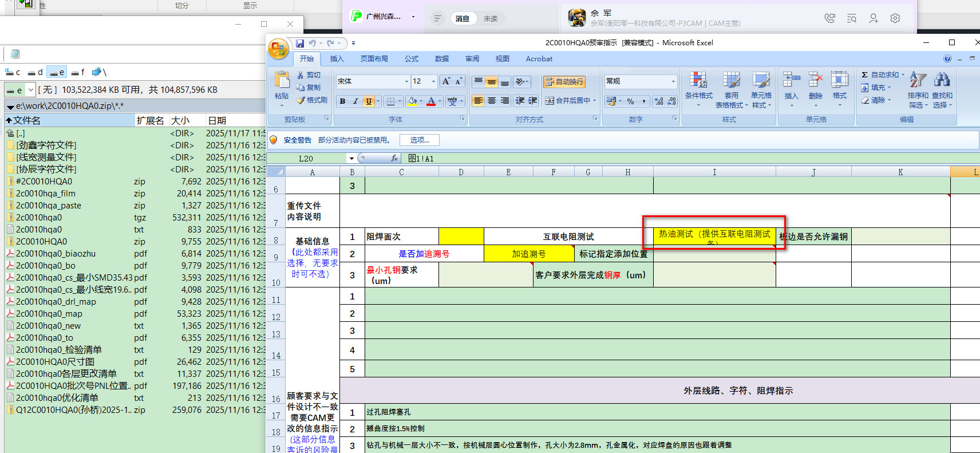This screenshot has width=980, height=453.
Task: Click the 填充 fill button in editing group
Action: pyautogui.click(x=876, y=88)
